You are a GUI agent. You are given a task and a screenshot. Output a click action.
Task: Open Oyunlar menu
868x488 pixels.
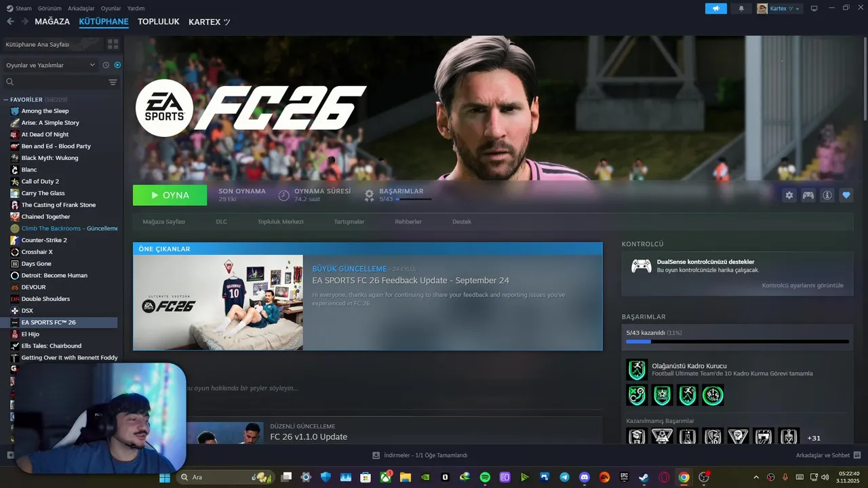[x=111, y=8]
